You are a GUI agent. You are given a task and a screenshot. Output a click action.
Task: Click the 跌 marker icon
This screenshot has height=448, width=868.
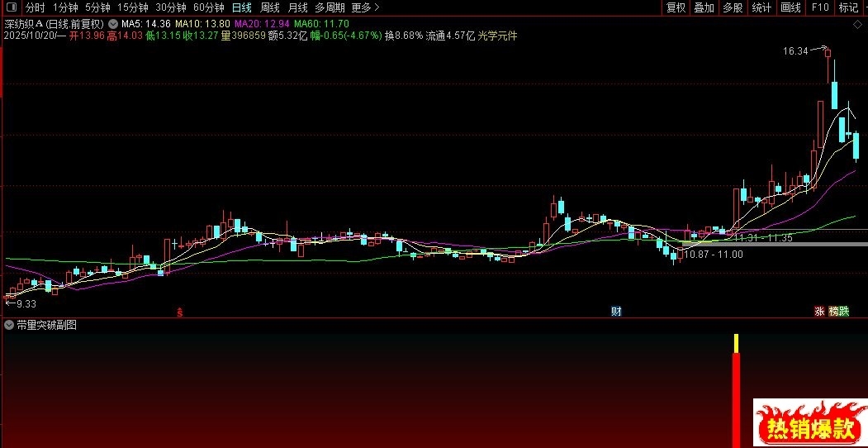pos(844,312)
